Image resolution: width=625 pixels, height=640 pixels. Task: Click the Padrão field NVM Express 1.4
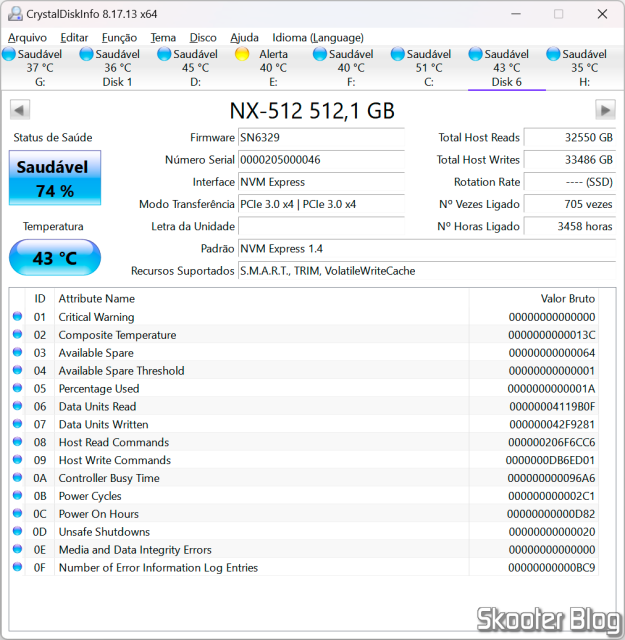[x=427, y=249]
